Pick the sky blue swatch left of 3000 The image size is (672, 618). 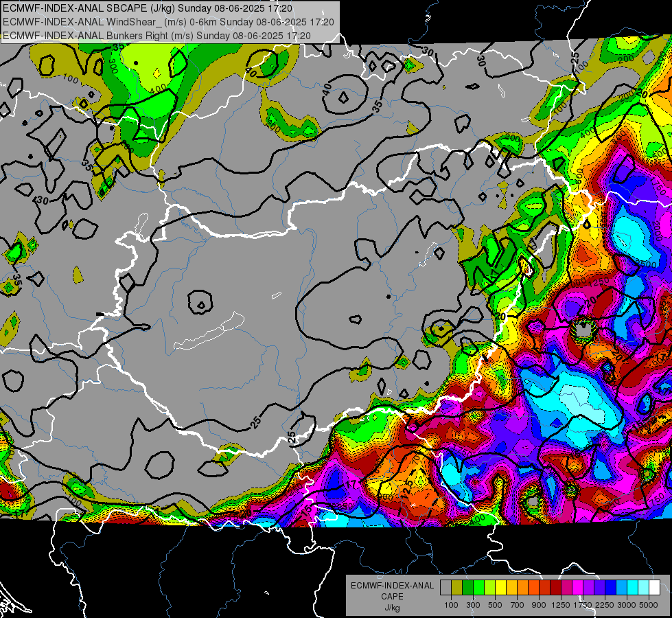[x=621, y=588]
